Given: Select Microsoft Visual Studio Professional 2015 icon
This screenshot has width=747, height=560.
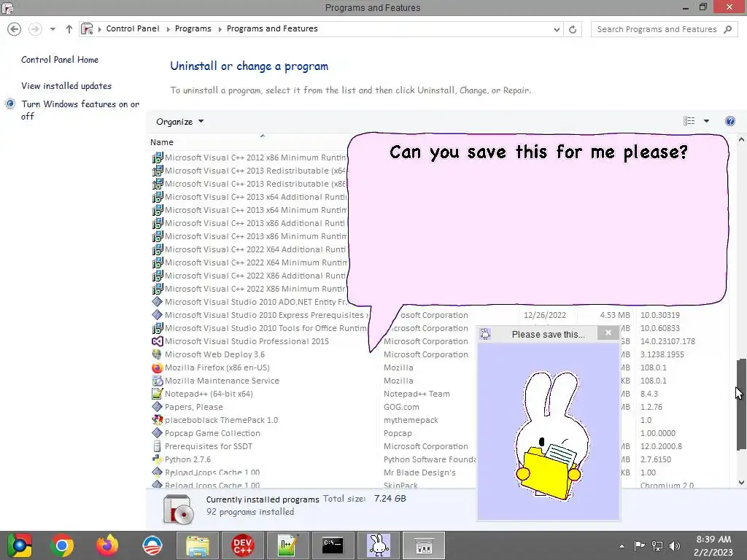Looking at the screenshot, I should click(x=158, y=341).
